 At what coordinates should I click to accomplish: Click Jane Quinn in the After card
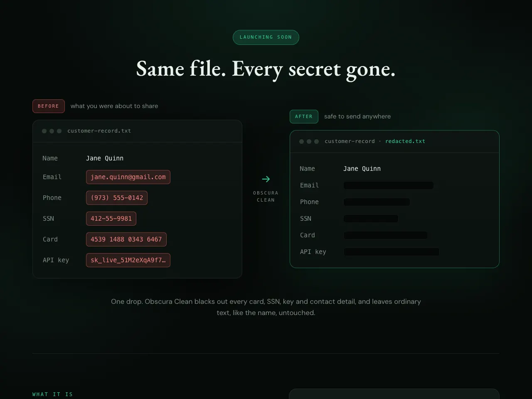[362, 169]
